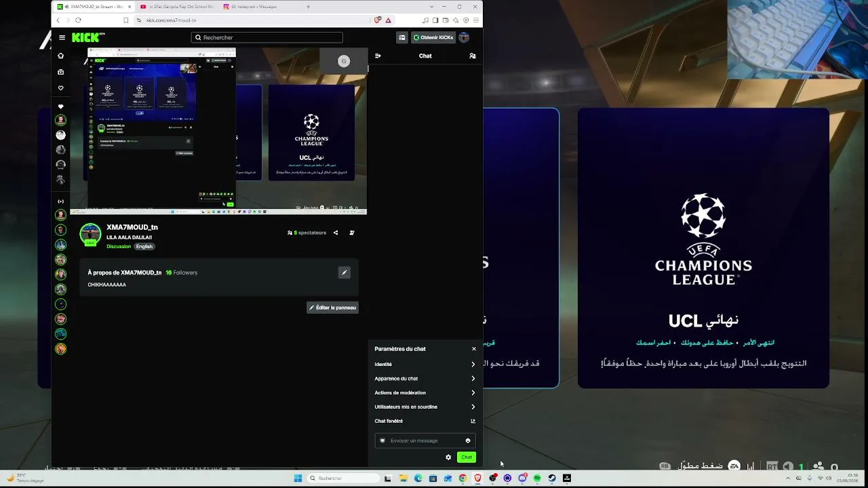868x488 pixels.
Task: Click the 5 spectateurs viewer count
Action: pos(307,232)
